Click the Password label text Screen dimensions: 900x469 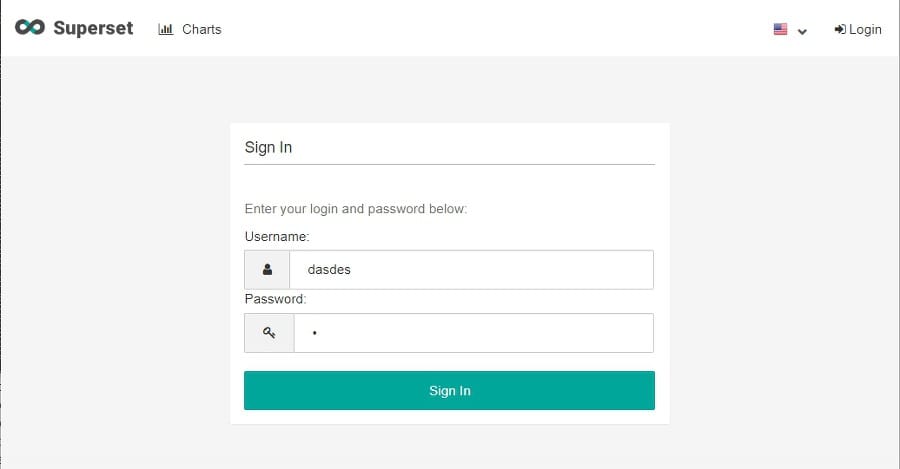point(275,298)
